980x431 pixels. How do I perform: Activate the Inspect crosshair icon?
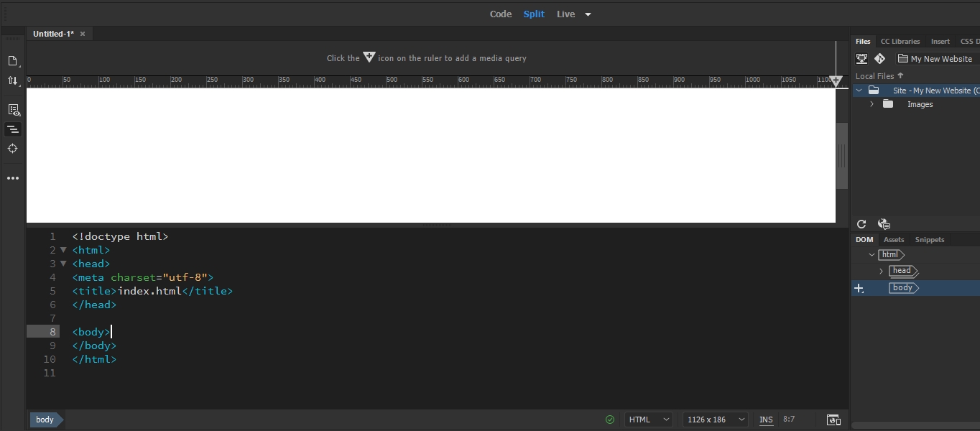click(13, 149)
